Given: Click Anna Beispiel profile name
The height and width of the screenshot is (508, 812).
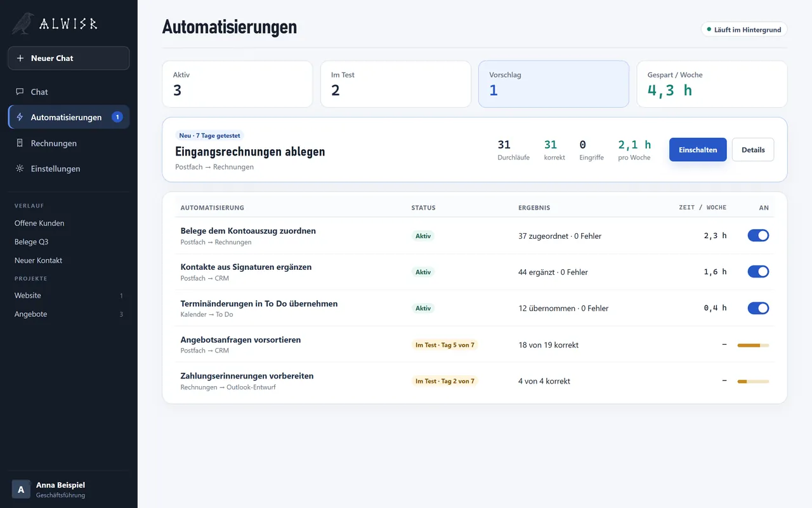Looking at the screenshot, I should [60, 485].
